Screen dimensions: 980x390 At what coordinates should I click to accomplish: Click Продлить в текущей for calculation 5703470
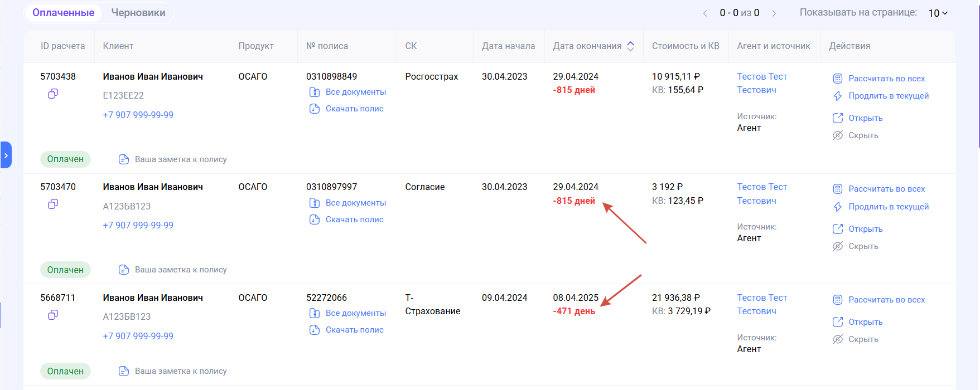click(x=889, y=207)
